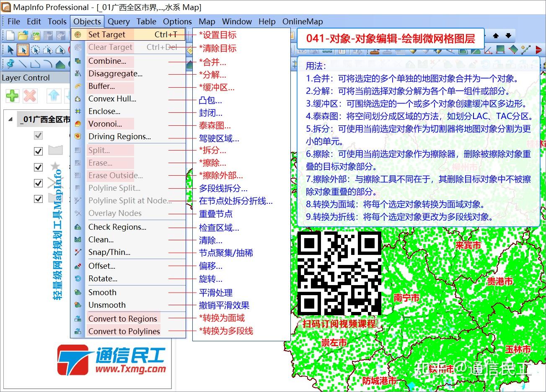Click the Open Workspace folder-with-images icon
Viewport: 546px width, 392px height.
(x=36, y=36)
